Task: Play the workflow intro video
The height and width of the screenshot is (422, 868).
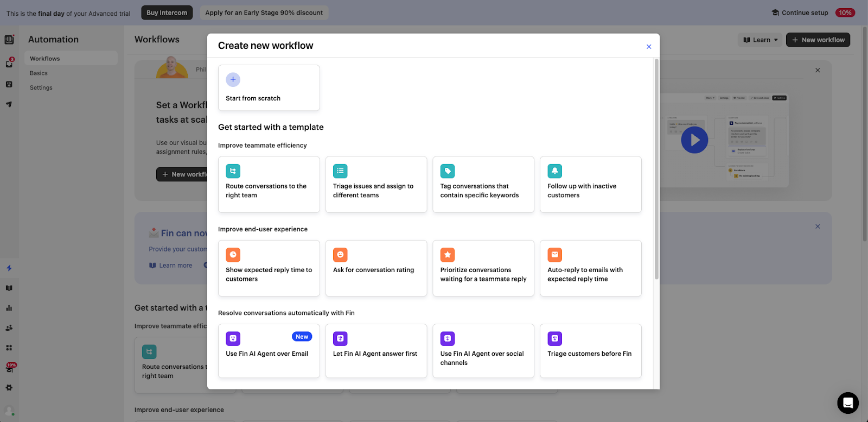Action: coord(694,140)
